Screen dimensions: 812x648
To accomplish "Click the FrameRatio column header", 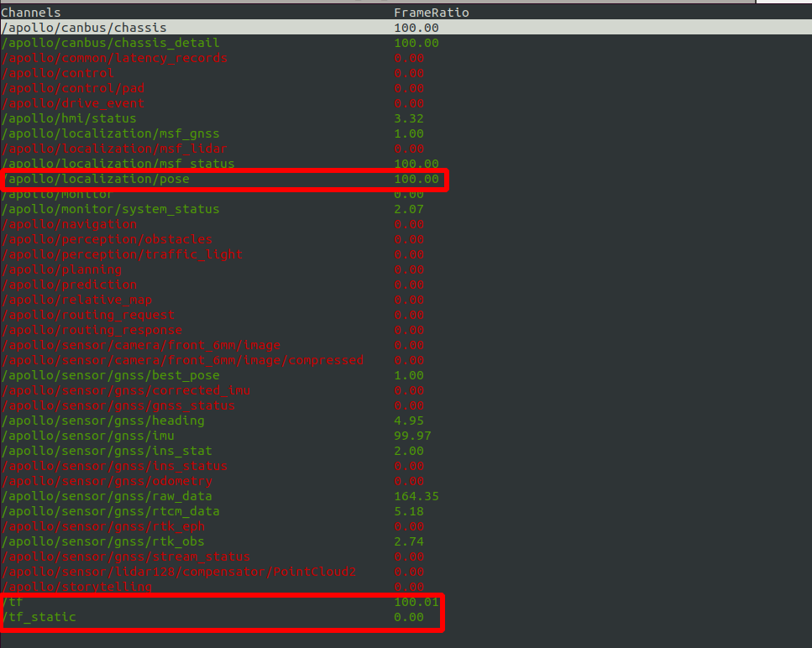I will click(x=431, y=13).
